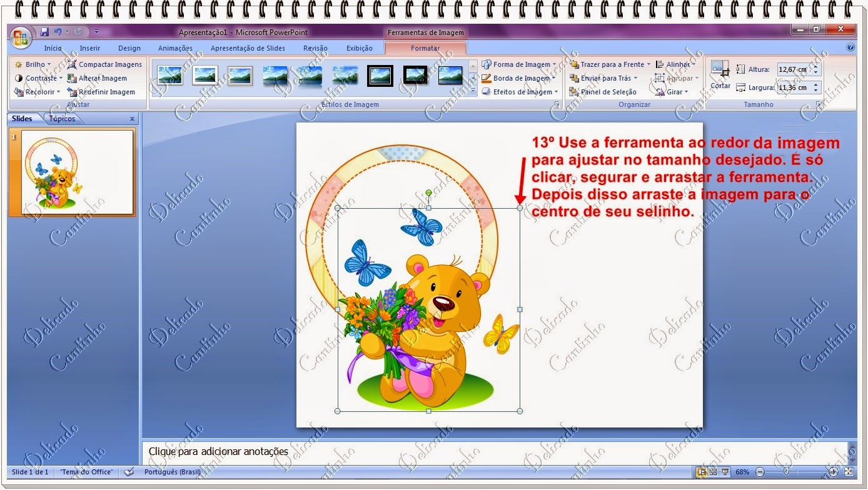The image size is (868, 490).
Task: Zoom in with the plus button
Action: tap(834, 472)
